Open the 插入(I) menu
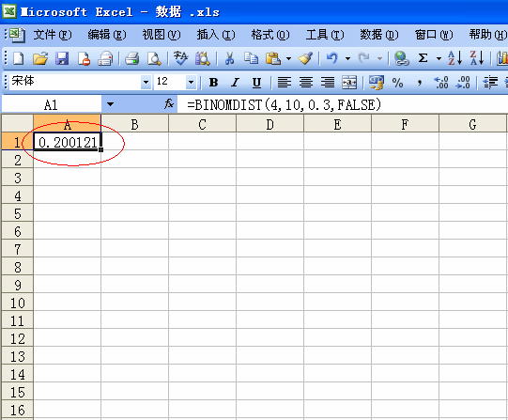Screen dimensions: 508x420 pos(216,35)
